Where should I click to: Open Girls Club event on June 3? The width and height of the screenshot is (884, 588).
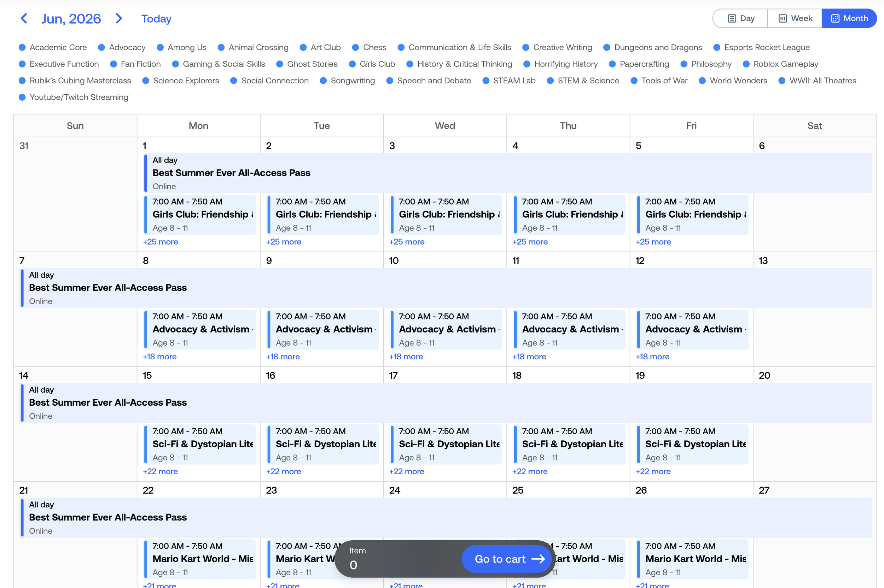point(446,214)
